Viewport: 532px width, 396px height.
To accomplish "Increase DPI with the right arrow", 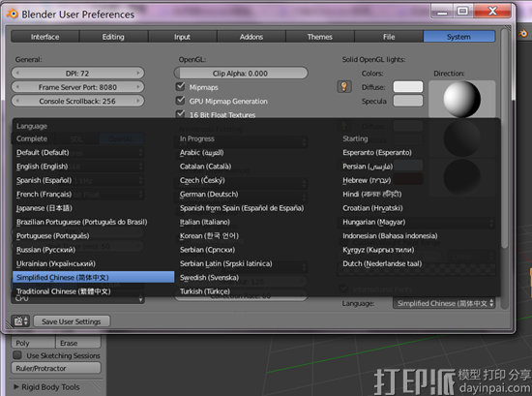I will [138, 73].
